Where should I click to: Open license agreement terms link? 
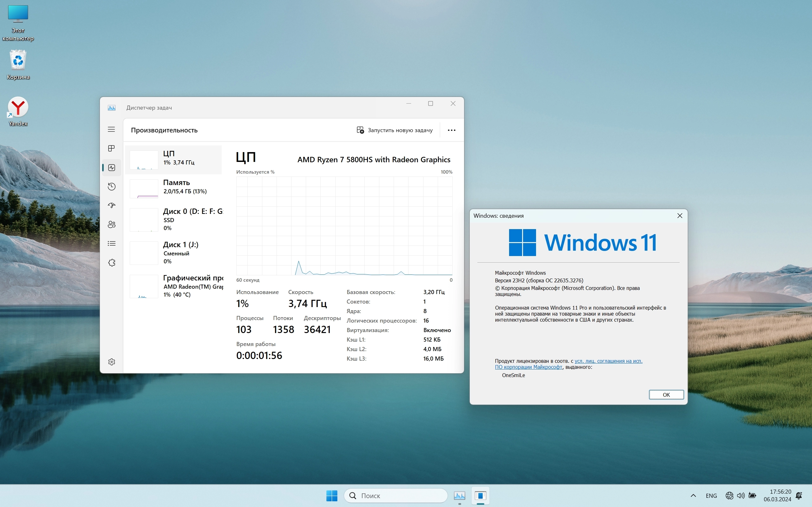[608, 361]
